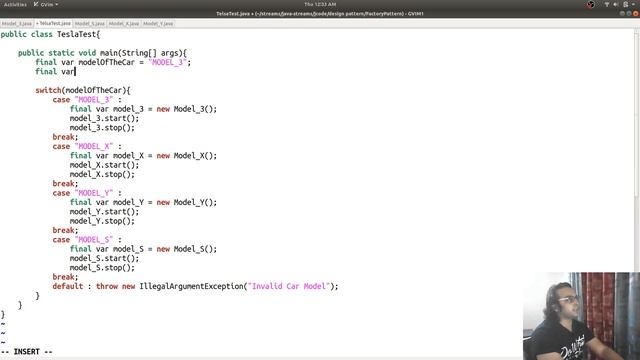640x360 pixels.
Task: Maximize the GVim window
Action: coord(629,13)
